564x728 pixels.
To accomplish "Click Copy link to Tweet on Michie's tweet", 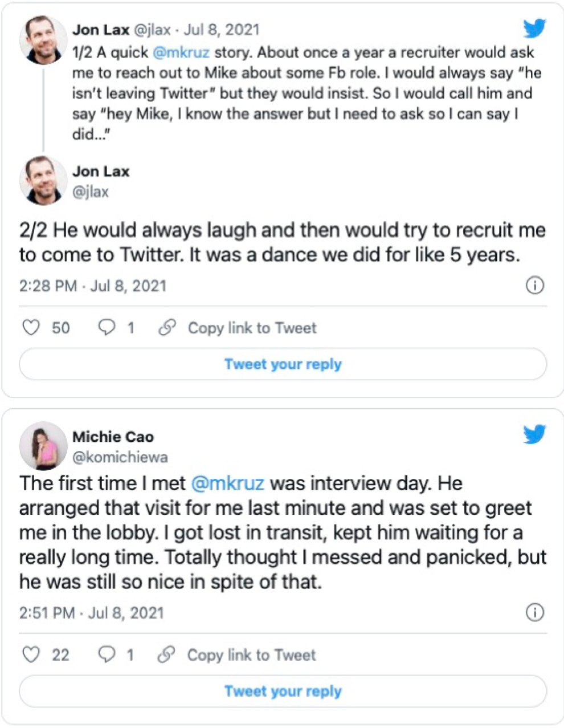I will click(x=251, y=654).
